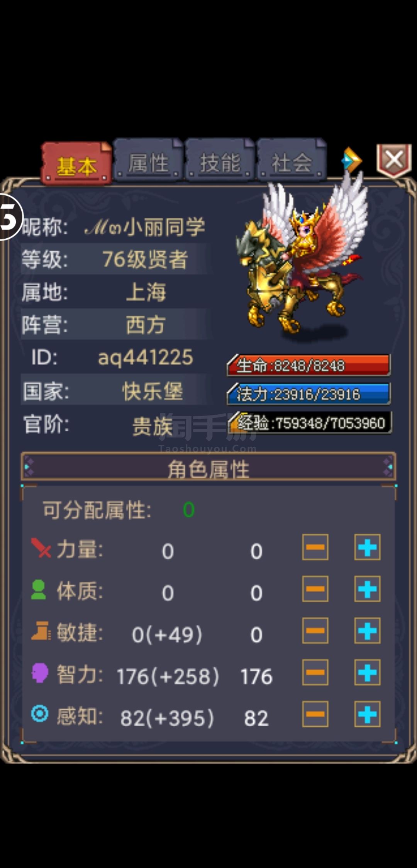Decrease 智力 attribute by one
The height and width of the screenshot is (868, 417).
pos(315,673)
